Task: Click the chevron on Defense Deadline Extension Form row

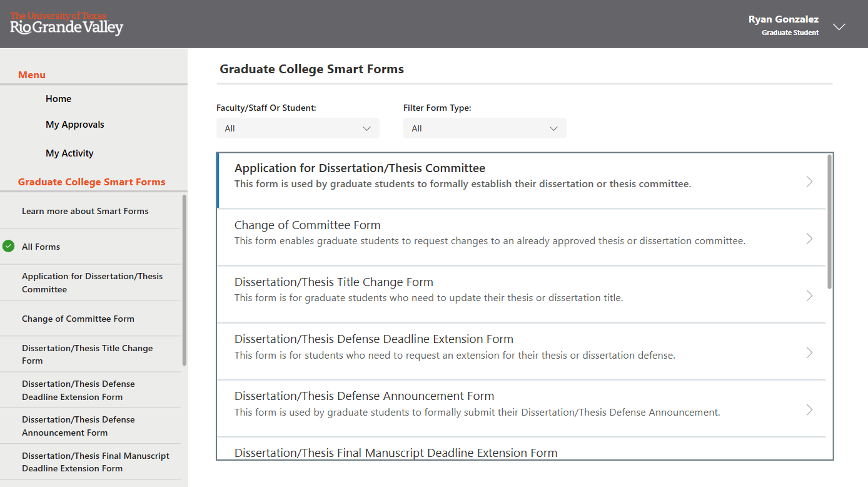Action: point(809,352)
